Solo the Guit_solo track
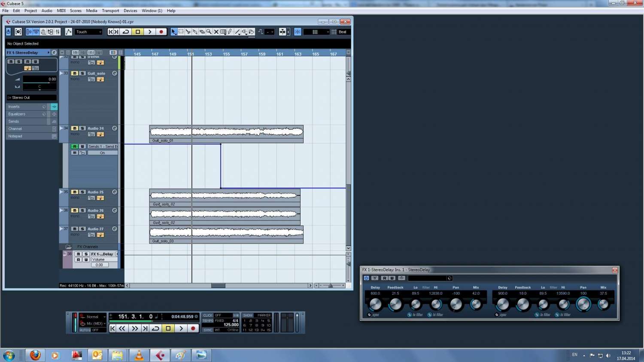The width and height of the screenshot is (644, 362). tap(82, 73)
